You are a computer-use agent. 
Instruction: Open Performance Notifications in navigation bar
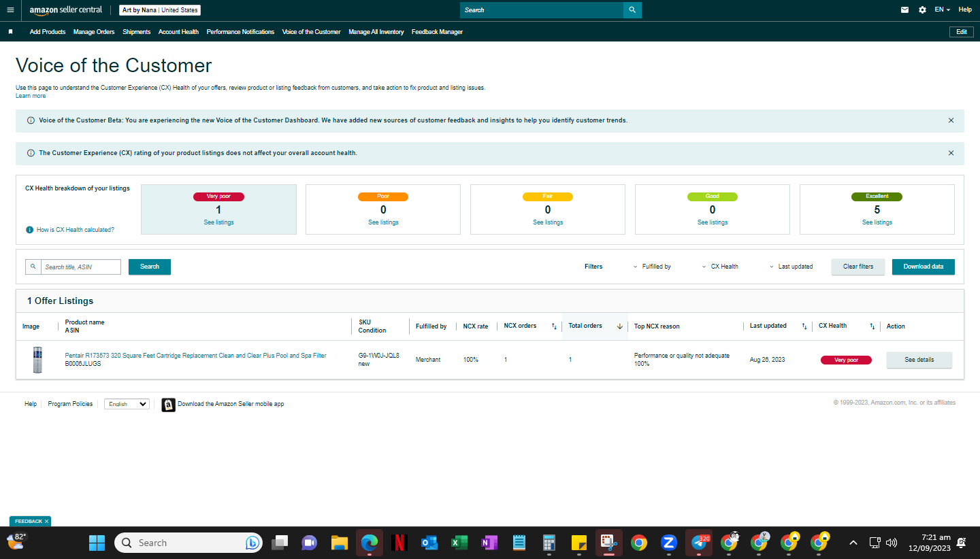pyautogui.click(x=240, y=32)
